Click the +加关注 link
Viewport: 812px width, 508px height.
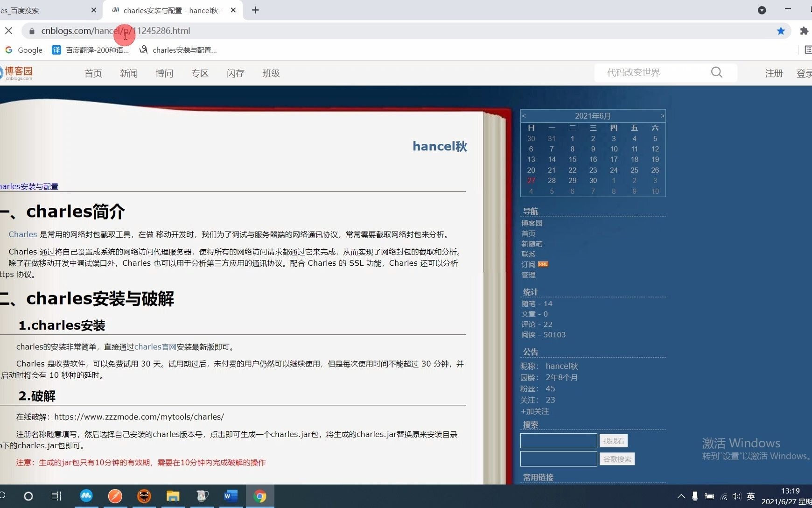tap(535, 411)
